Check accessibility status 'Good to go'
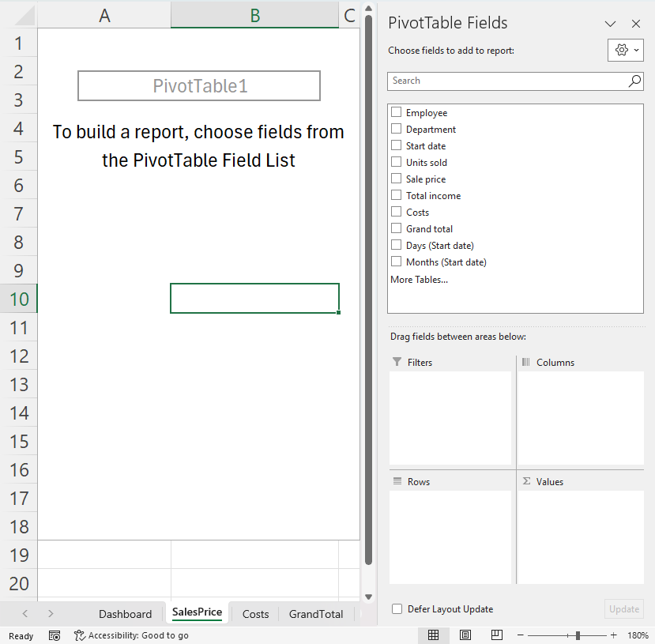 click(131, 635)
